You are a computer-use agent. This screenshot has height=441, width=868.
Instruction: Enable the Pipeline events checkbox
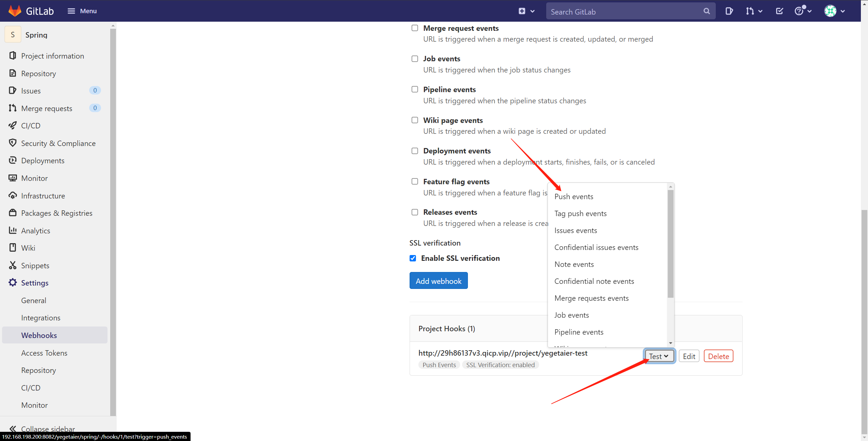click(415, 89)
